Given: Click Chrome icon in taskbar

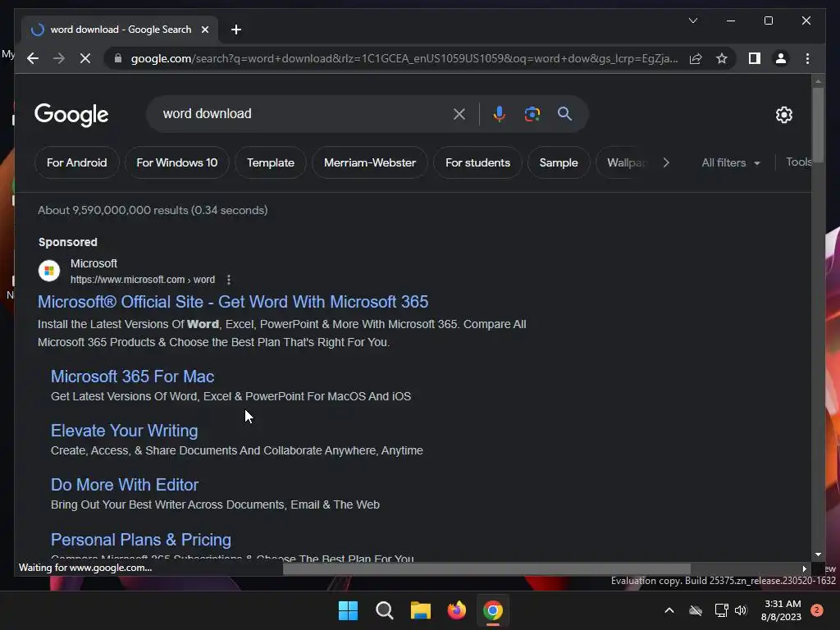Looking at the screenshot, I should pyautogui.click(x=493, y=610).
